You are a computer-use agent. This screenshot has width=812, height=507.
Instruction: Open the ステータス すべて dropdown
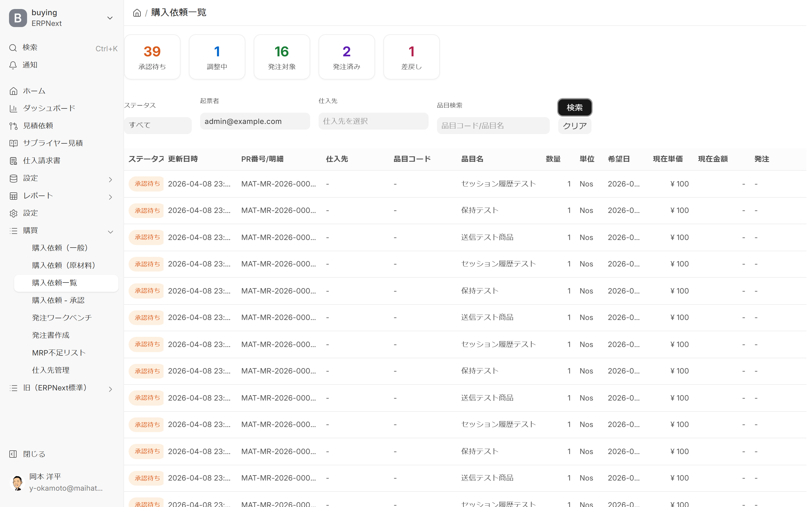(158, 125)
